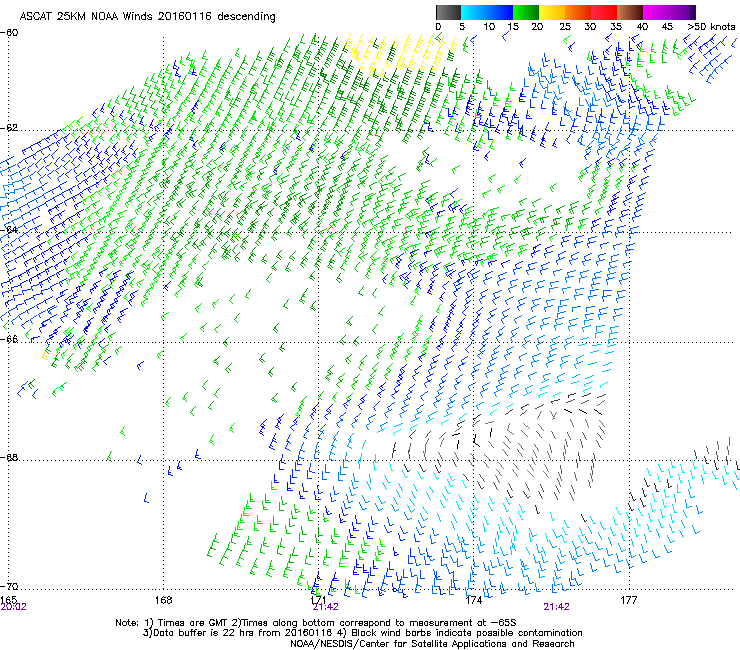This screenshot has height=650, width=740.
Task: Click the gray 0-5 knots color bar segment
Action: tap(448, 12)
